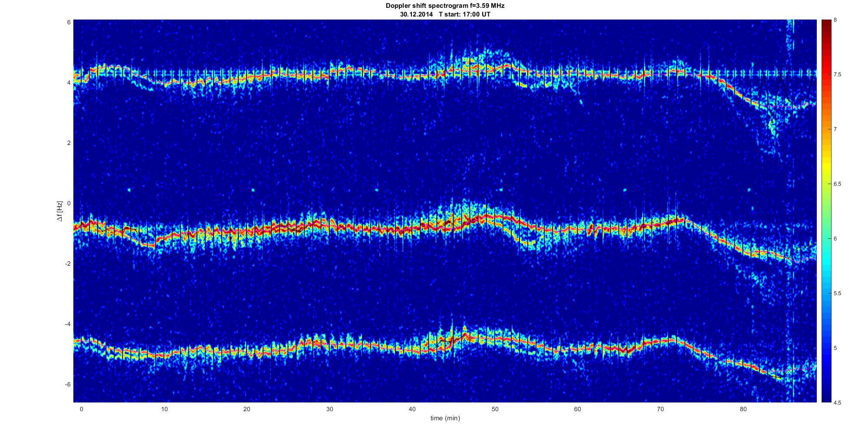Click colorbar tick label '6.5'
This screenshot has width=868, height=432.
click(837, 184)
